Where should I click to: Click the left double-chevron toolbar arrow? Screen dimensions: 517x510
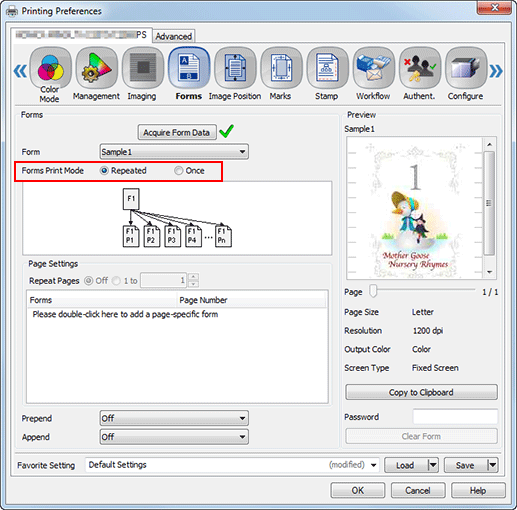tap(20, 71)
